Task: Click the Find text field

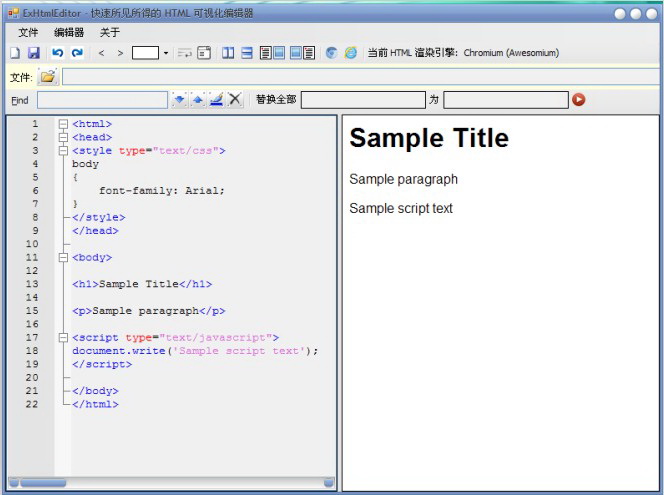Action: (x=102, y=100)
